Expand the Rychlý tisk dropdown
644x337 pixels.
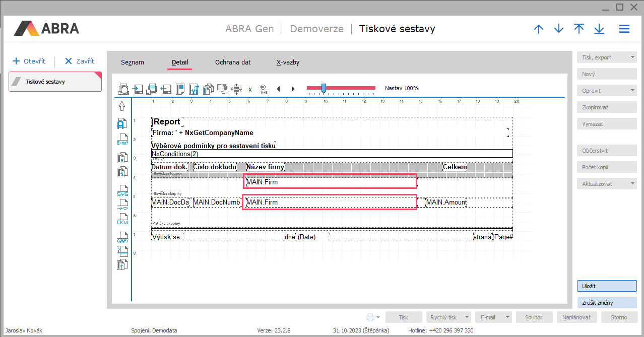pos(467,317)
